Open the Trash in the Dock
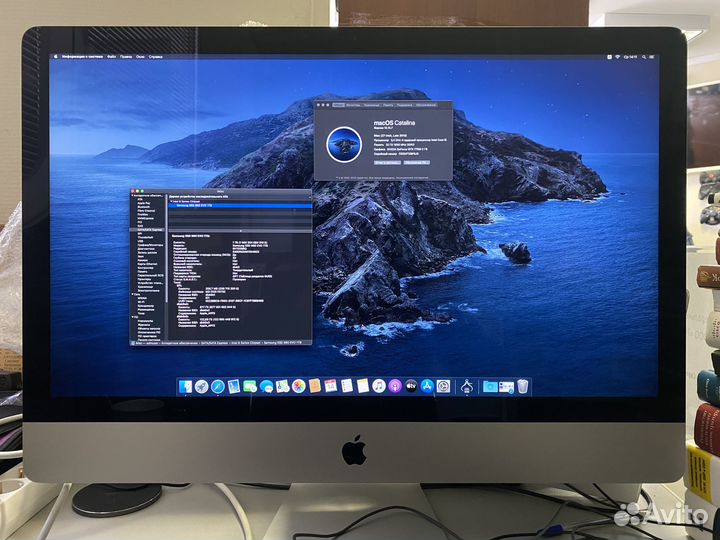 (523, 386)
